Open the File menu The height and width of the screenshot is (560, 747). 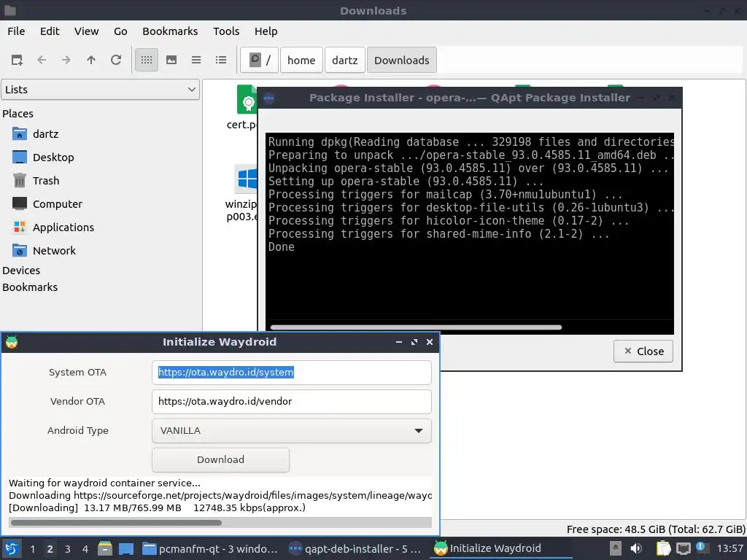coord(16,31)
